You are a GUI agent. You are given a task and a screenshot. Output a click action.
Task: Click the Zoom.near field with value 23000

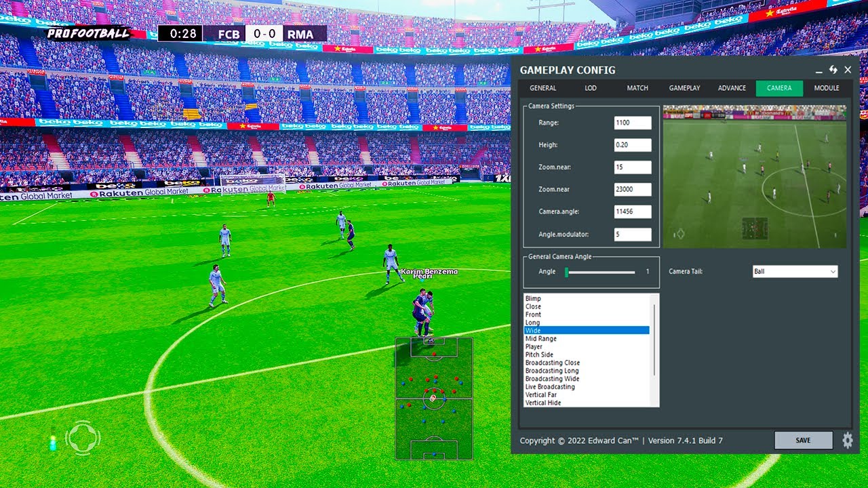pos(633,190)
